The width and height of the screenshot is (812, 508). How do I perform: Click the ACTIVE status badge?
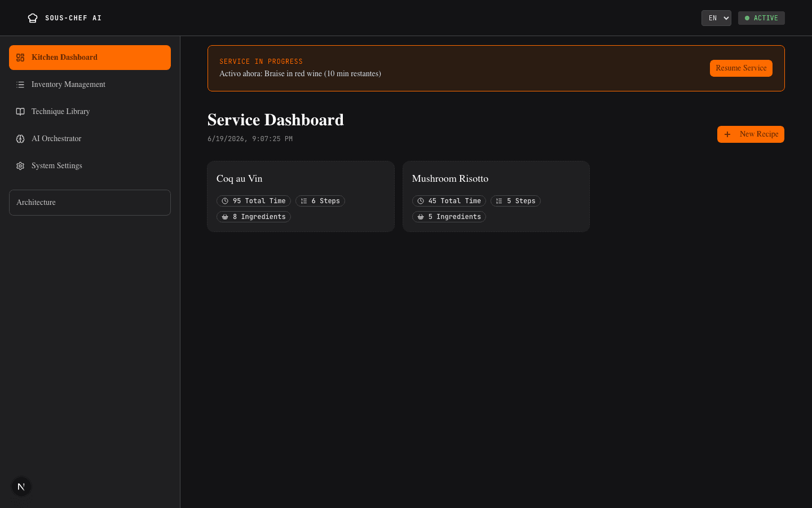coord(761,18)
